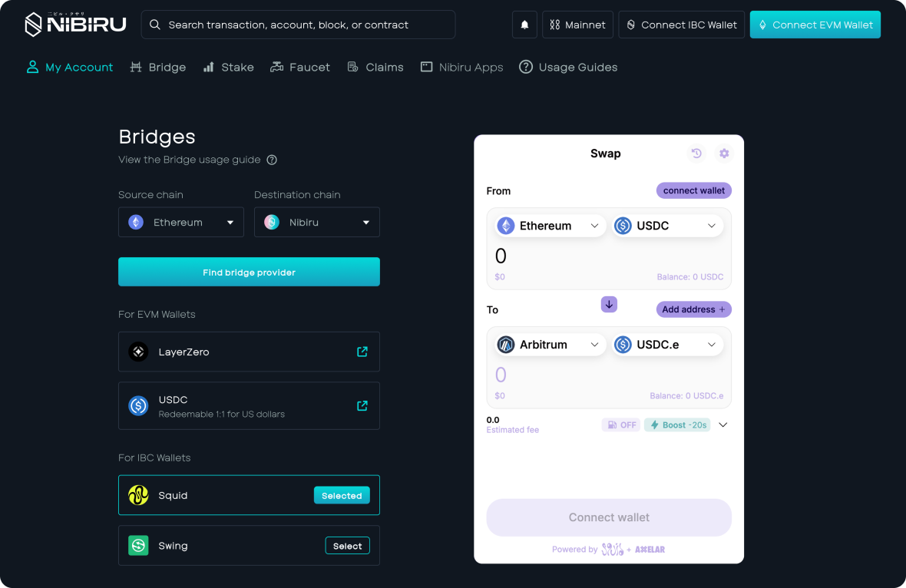Open LayerZero external link icon

pyautogui.click(x=362, y=352)
